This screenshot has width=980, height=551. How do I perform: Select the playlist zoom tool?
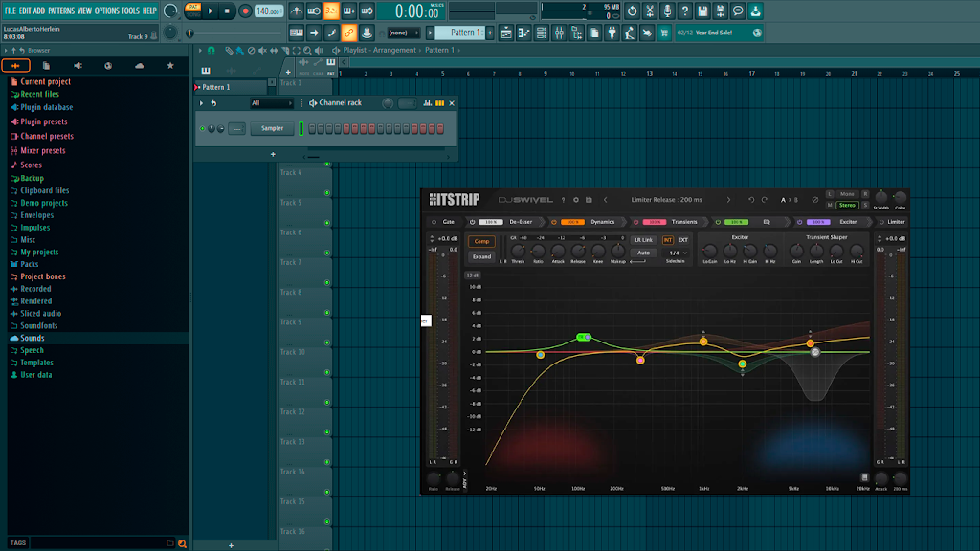tap(307, 50)
